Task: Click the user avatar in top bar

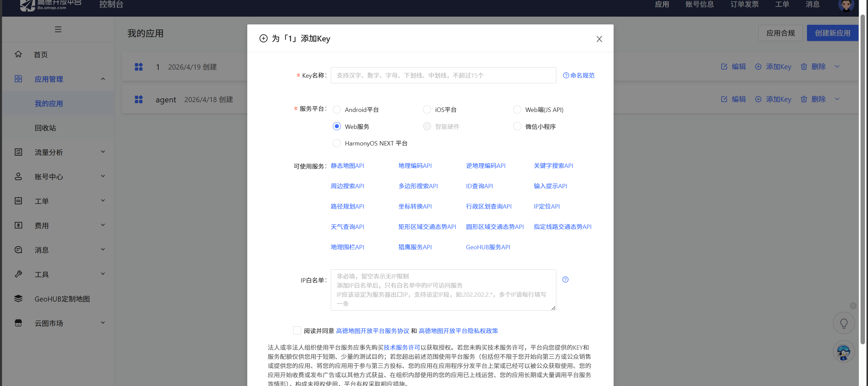Action: [x=846, y=5]
